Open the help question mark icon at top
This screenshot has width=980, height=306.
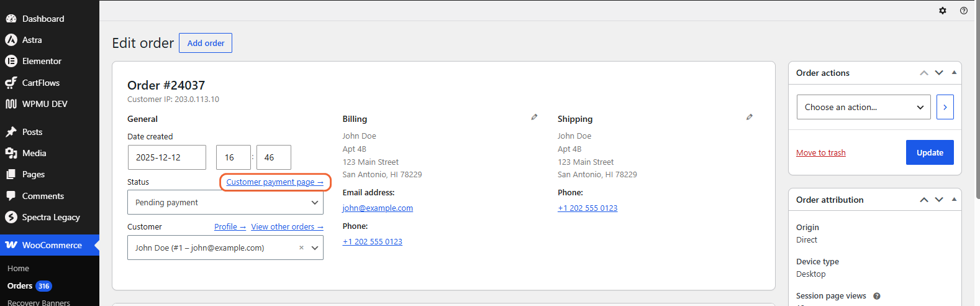pyautogui.click(x=964, y=11)
